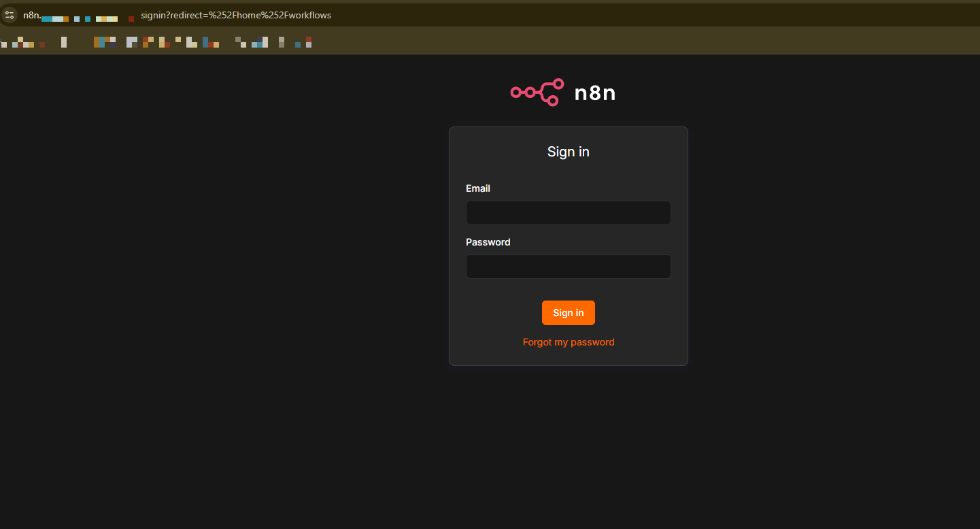Open the Forgot my password link
This screenshot has width=980, height=529.
[x=569, y=342]
